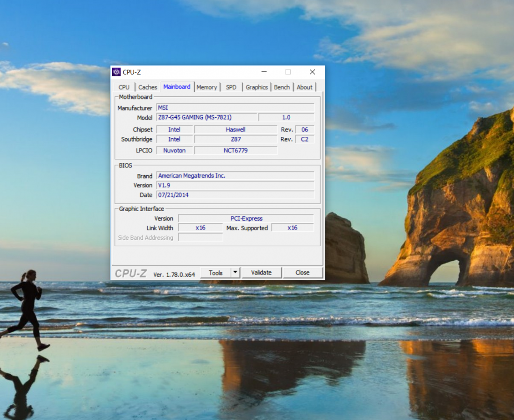514x420 pixels.
Task: Click the Graphic Interface PCI-Express version field
Action: [x=246, y=219]
